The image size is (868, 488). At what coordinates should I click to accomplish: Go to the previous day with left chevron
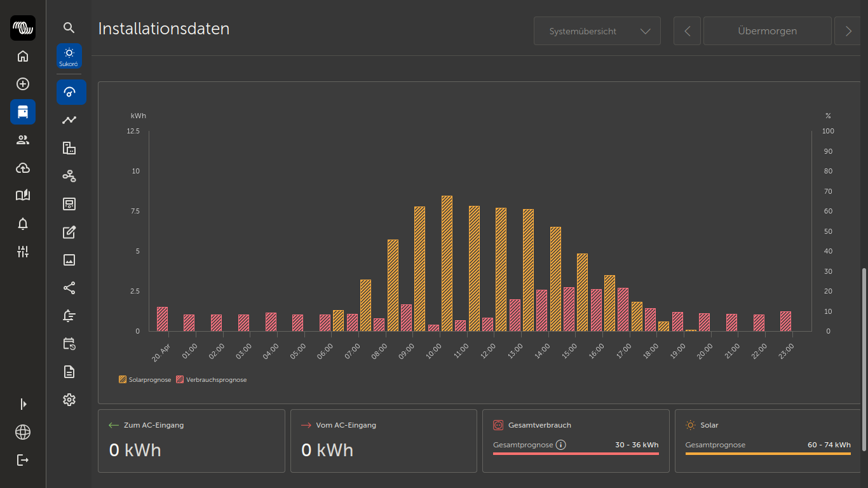(687, 31)
